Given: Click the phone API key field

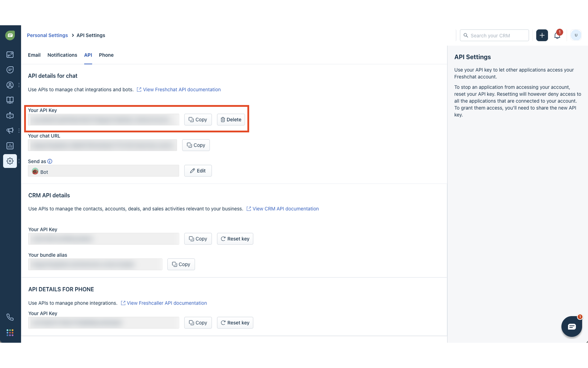Looking at the screenshot, I should (x=104, y=323).
